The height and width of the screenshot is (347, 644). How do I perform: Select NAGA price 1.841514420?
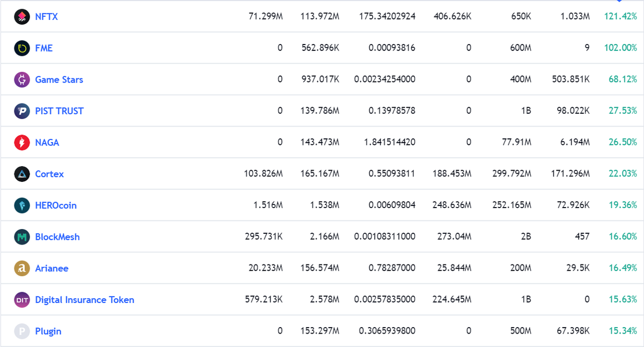(390, 143)
